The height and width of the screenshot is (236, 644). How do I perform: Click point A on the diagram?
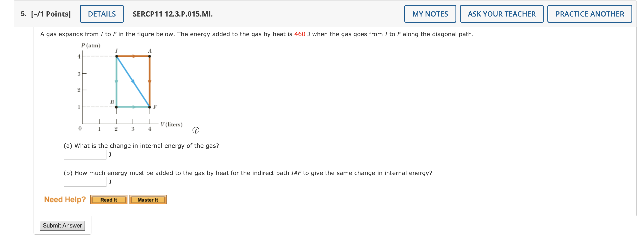[x=150, y=56]
